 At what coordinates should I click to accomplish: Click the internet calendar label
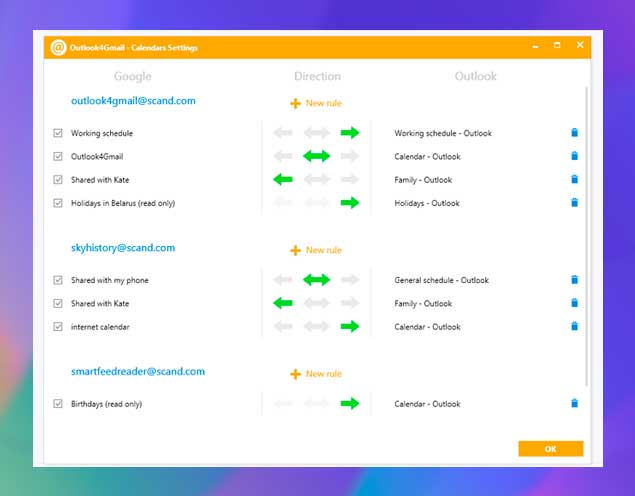click(x=100, y=327)
